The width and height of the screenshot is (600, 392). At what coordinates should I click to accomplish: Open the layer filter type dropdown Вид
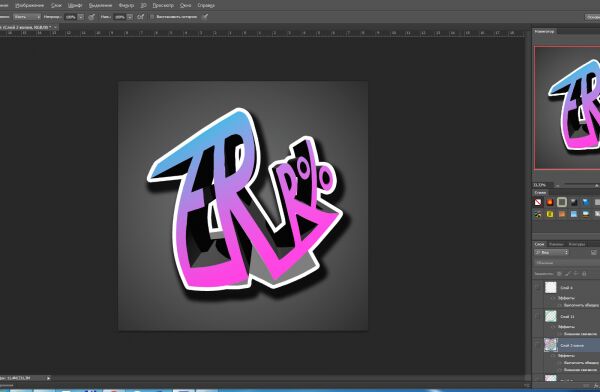(x=551, y=253)
